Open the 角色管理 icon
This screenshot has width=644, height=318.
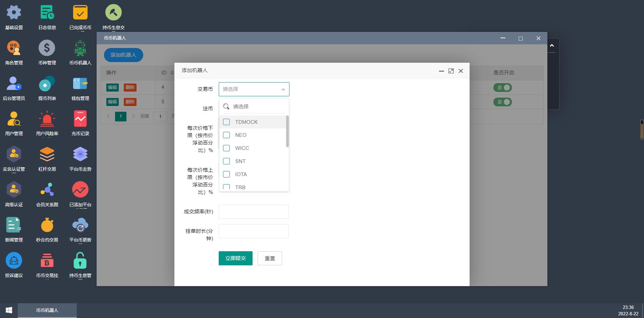(x=14, y=48)
